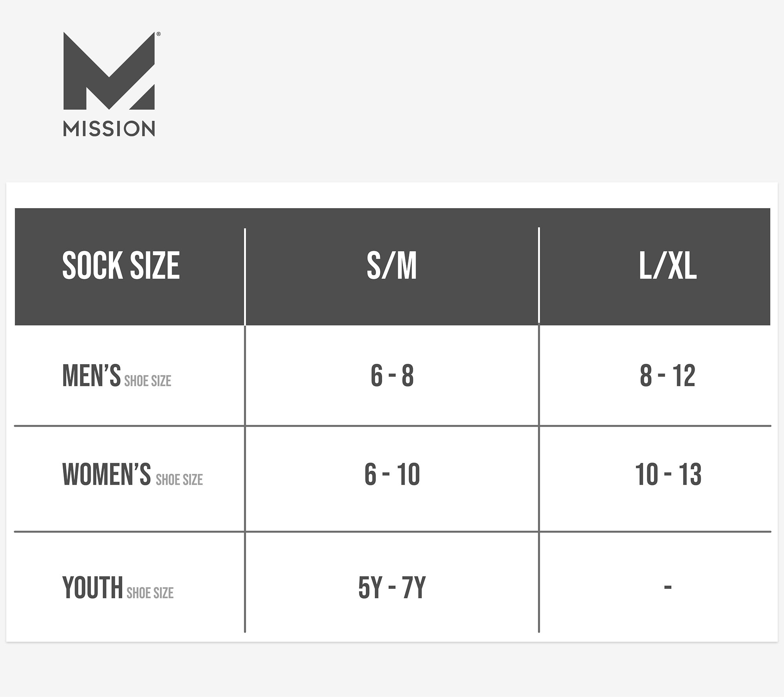Image resolution: width=784 pixels, height=697 pixels.
Task: Click youth S/M size 5Y - 7Y
Action: pyautogui.click(x=392, y=588)
